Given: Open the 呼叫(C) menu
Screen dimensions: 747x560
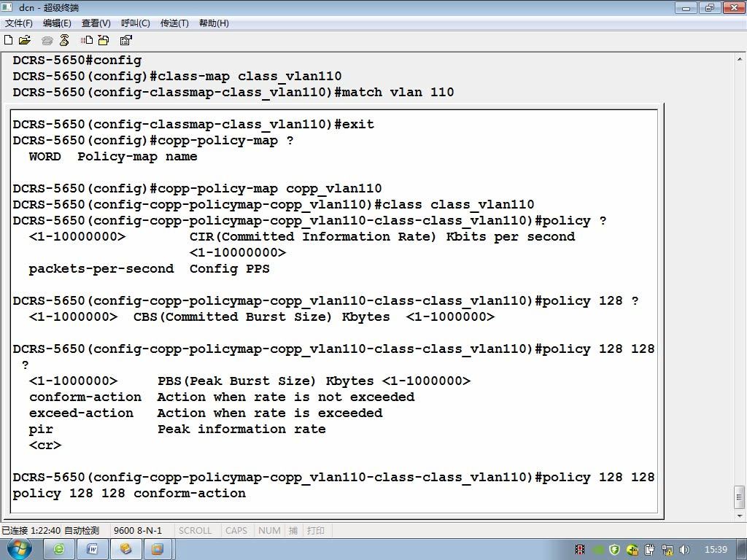Looking at the screenshot, I should coord(135,23).
